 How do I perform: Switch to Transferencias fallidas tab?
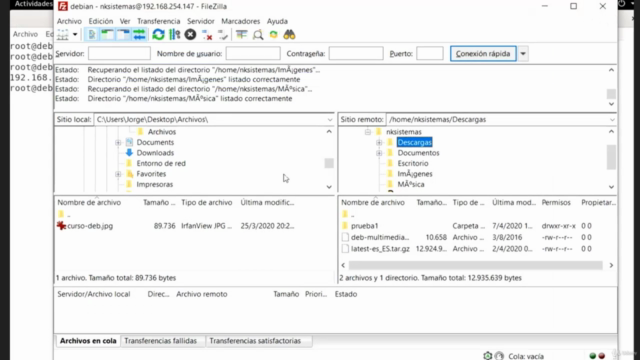(160, 341)
